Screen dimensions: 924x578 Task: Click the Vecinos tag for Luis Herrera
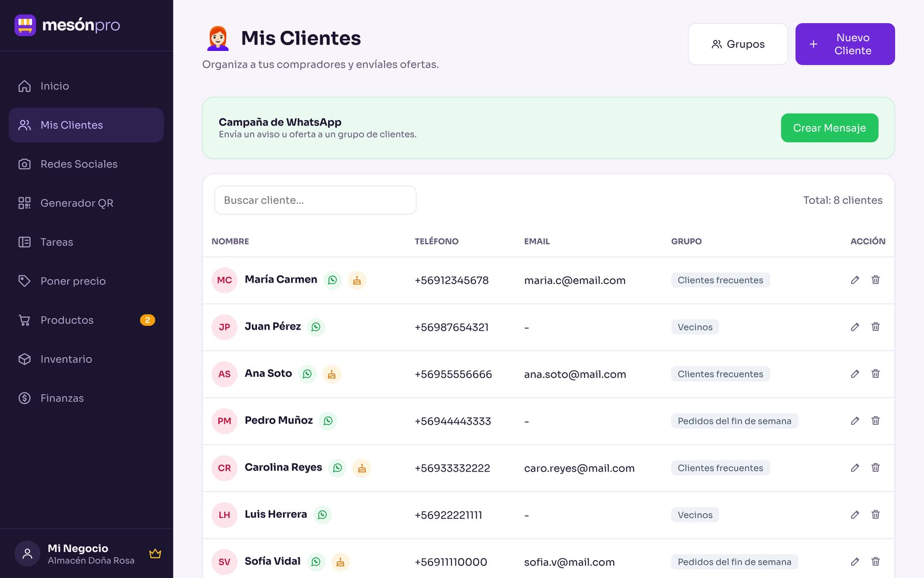tap(695, 515)
